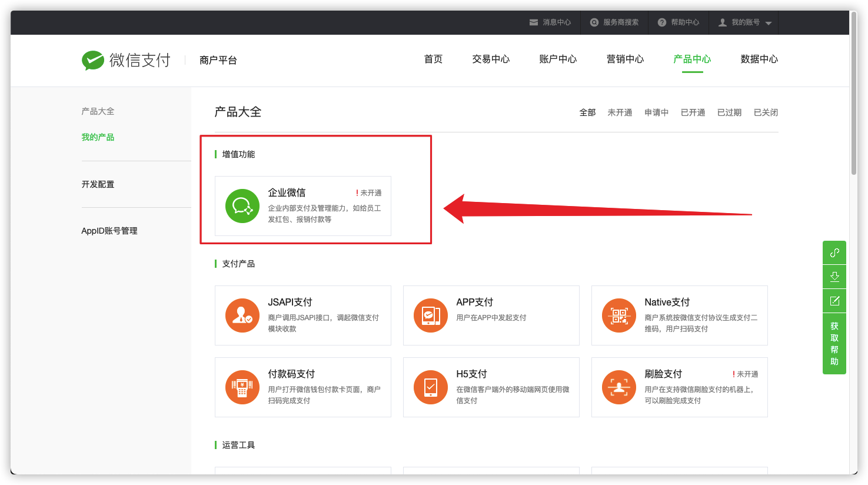Filter products by 已开通
Viewport: 868px width, 485px height.
(693, 112)
